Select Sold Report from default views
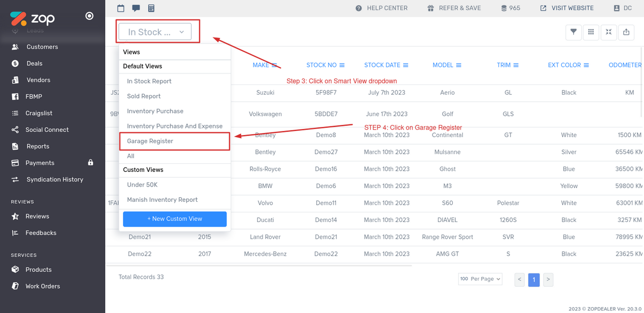The width and height of the screenshot is (644, 313). [x=144, y=96]
